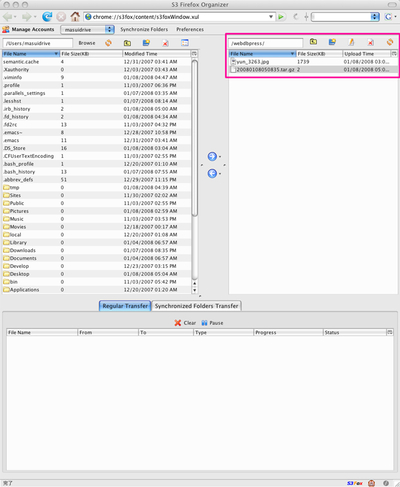The height and width of the screenshot is (487, 400).
Task: Toggle sort arrow on local File Name column
Action: 56,54
